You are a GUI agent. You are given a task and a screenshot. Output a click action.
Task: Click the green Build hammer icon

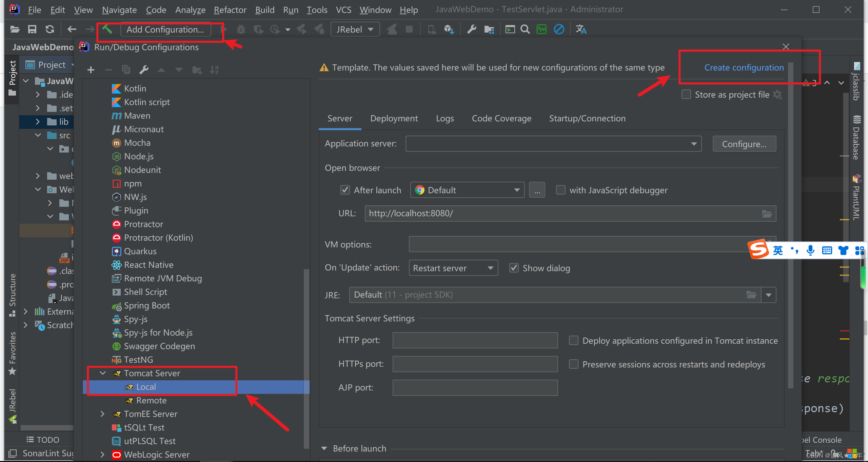(107, 29)
